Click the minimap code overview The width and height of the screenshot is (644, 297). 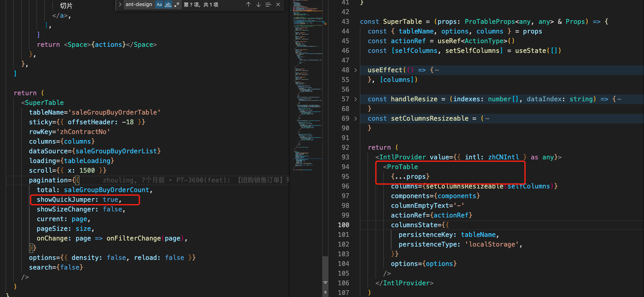tap(308, 85)
